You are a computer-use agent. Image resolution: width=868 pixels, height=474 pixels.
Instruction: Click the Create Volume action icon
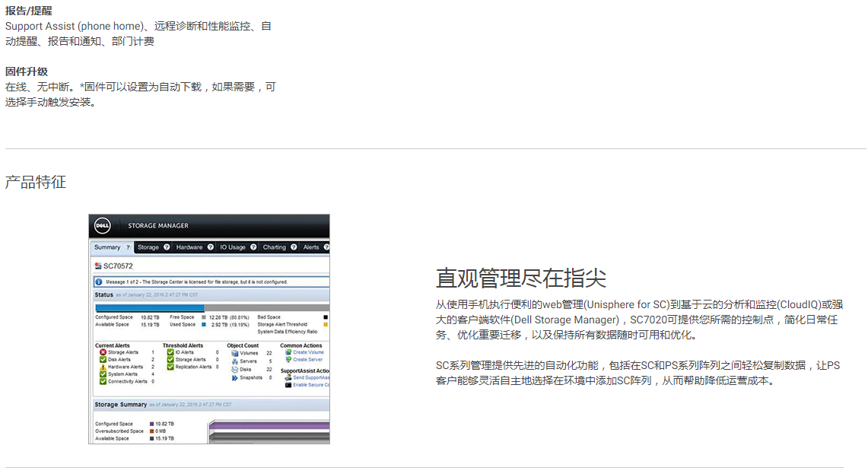(288, 352)
